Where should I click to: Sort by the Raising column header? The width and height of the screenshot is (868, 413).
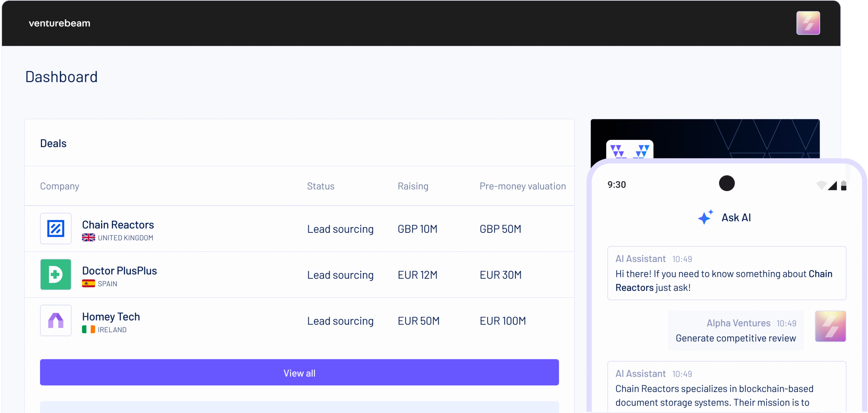point(413,186)
